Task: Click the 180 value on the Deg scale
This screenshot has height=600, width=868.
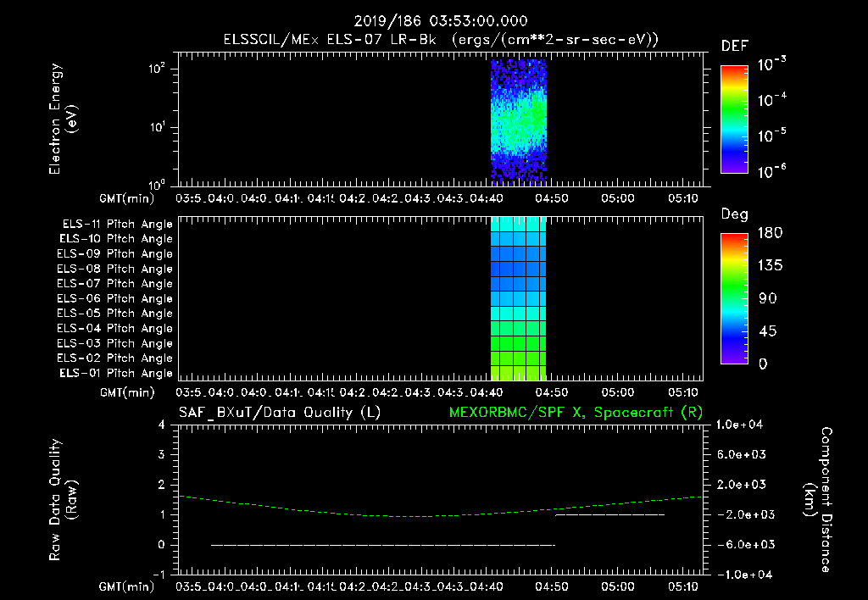Action: (770, 233)
